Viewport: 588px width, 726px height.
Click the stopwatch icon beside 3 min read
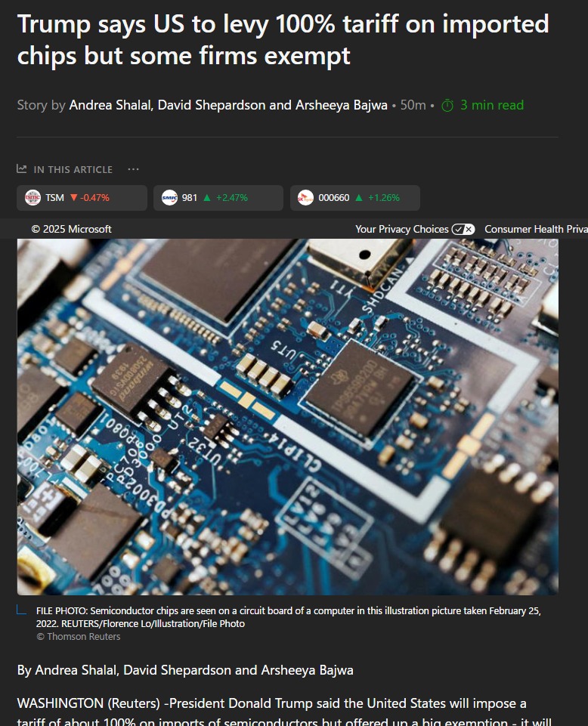click(447, 106)
